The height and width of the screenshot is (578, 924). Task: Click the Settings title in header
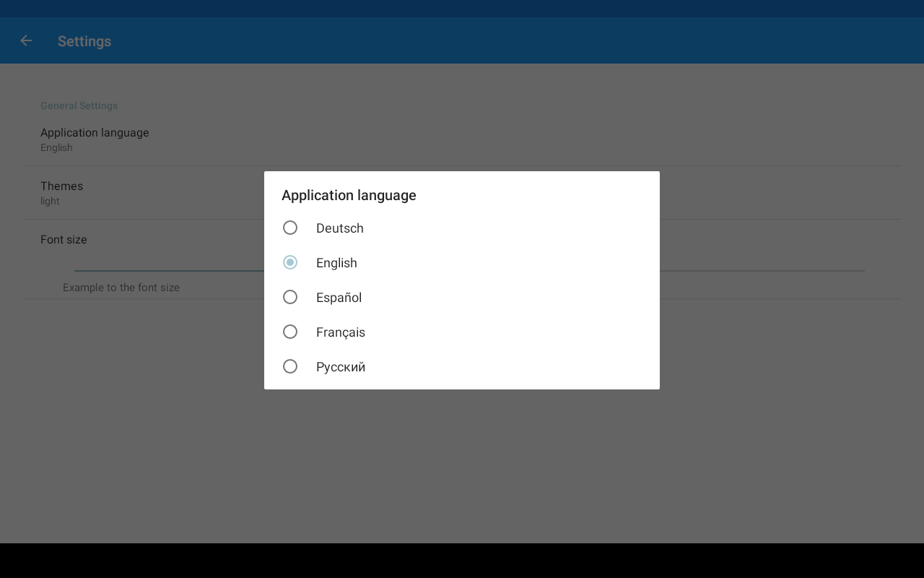(84, 41)
